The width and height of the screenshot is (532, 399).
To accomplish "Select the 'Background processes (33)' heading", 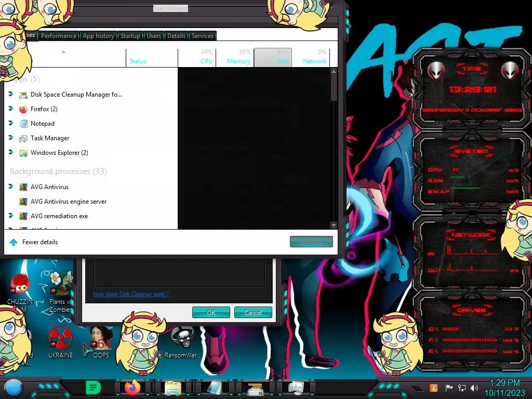I will (x=58, y=171).
